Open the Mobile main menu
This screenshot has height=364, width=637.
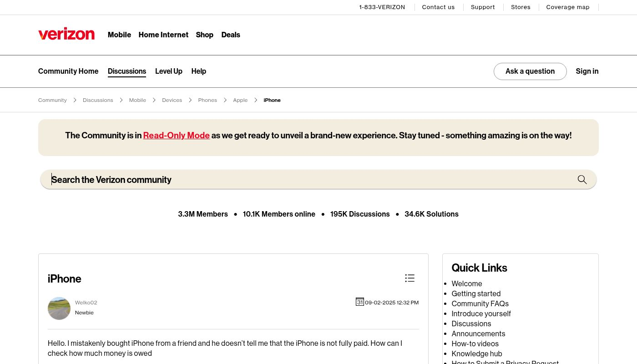(x=119, y=35)
